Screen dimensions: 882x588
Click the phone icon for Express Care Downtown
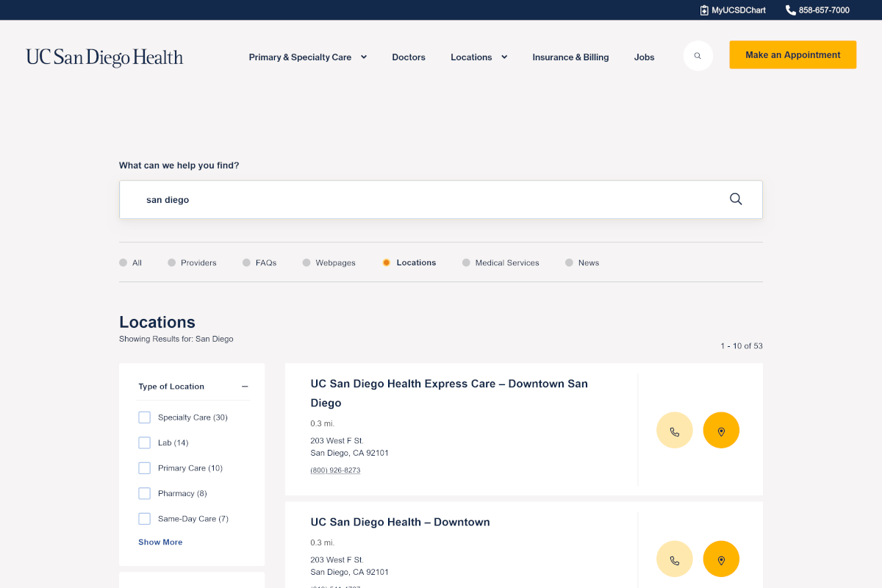(x=674, y=430)
